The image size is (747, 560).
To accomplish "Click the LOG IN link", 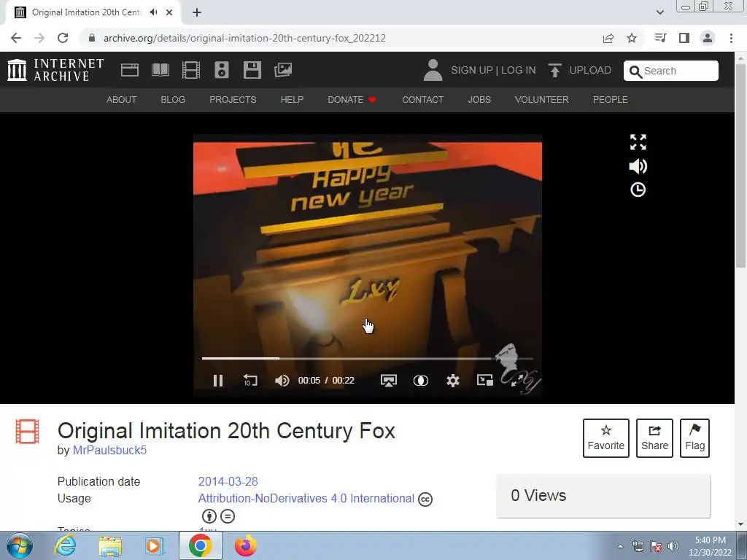I will tap(519, 70).
